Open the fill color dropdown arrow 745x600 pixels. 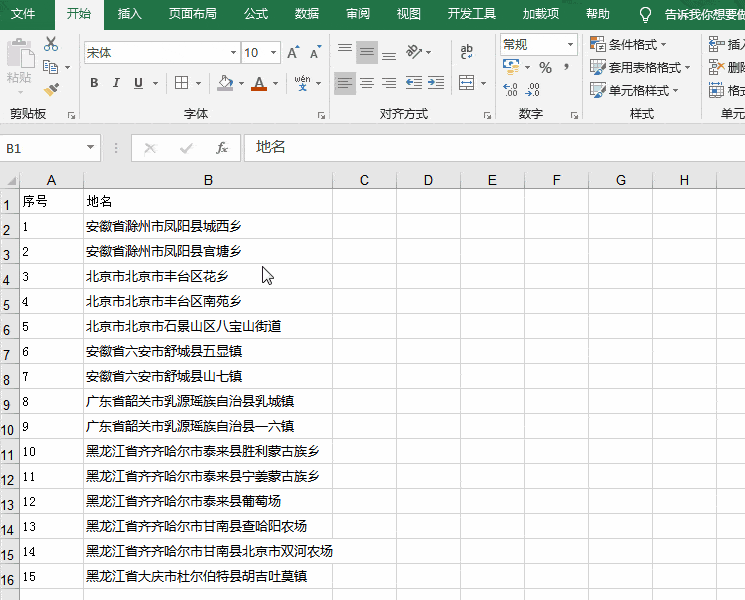tap(241, 84)
